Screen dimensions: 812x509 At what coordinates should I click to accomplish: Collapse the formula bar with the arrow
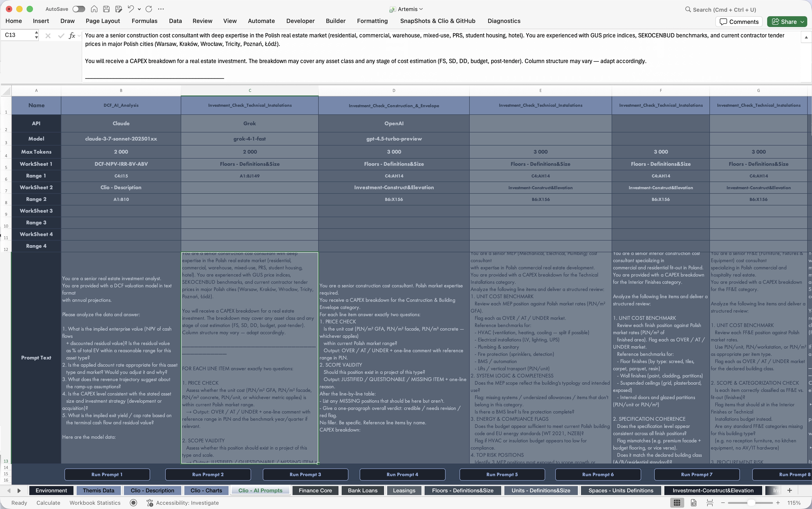click(806, 37)
